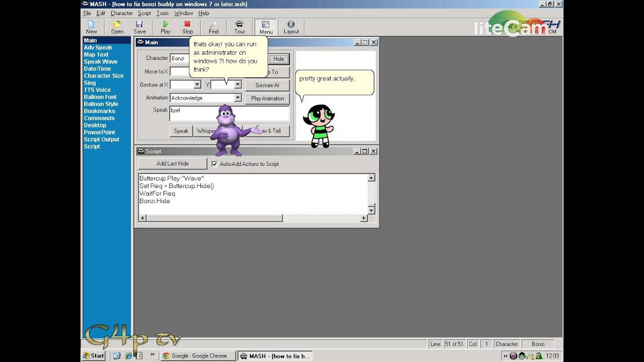Select Script in the sidebar
This screenshot has width=644, height=362.
click(92, 146)
